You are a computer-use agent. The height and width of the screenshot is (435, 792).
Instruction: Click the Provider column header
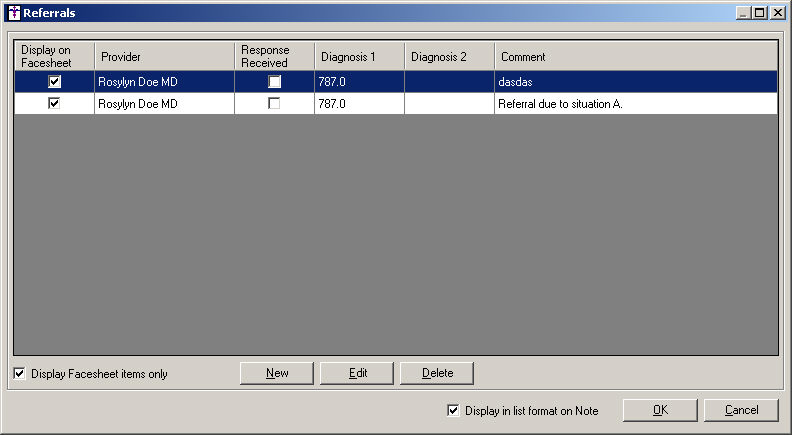(x=164, y=57)
